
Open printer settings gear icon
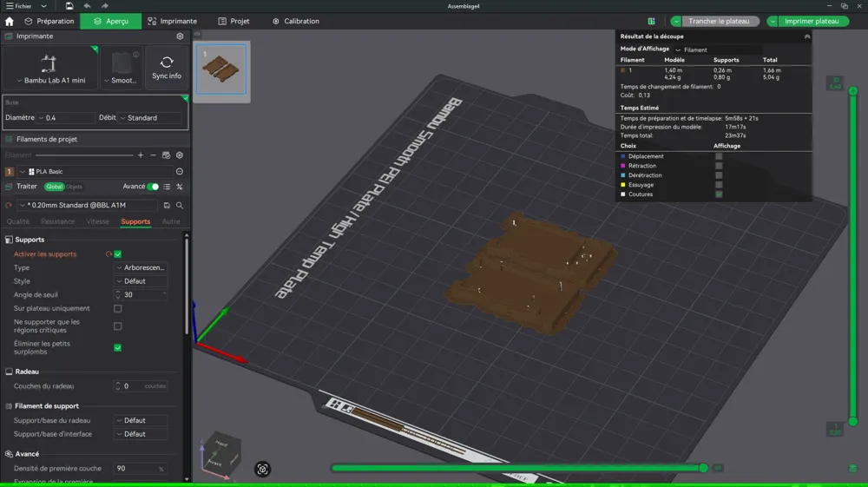click(x=180, y=36)
